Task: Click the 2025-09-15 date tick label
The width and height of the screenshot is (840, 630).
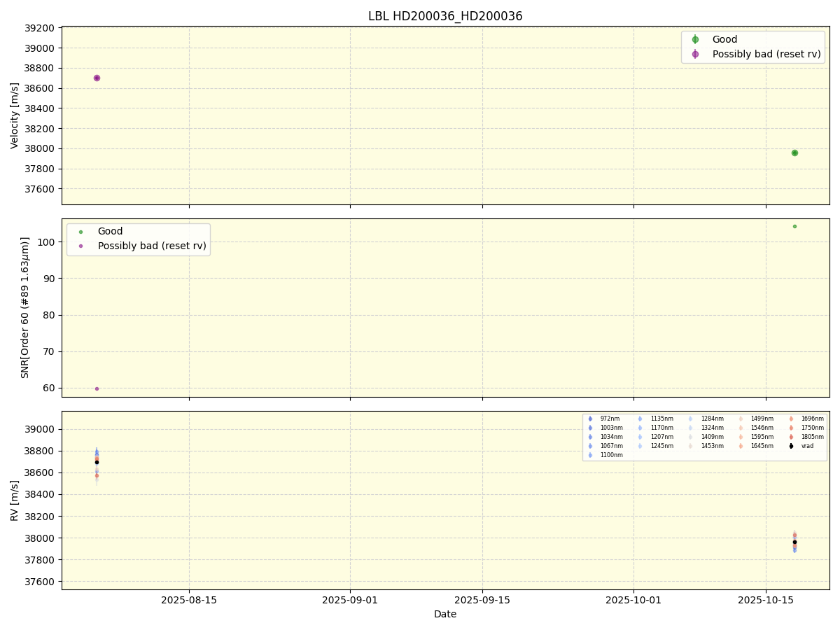Action: 482,600
